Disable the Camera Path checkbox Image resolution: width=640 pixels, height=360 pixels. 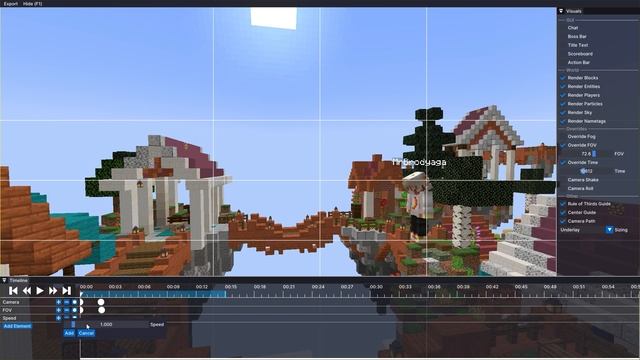[562, 221]
